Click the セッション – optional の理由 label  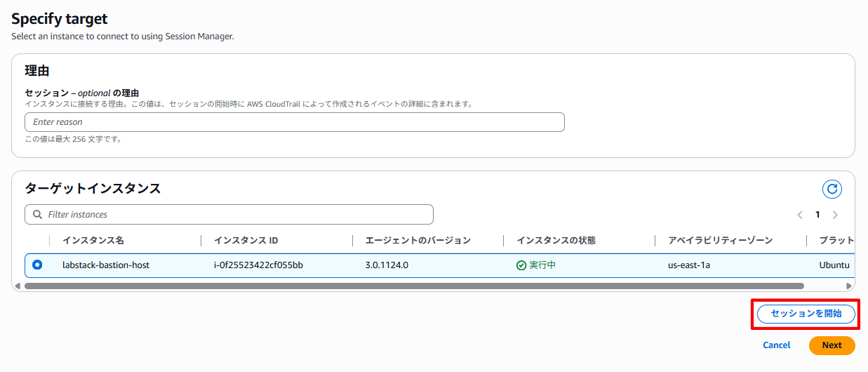[82, 93]
